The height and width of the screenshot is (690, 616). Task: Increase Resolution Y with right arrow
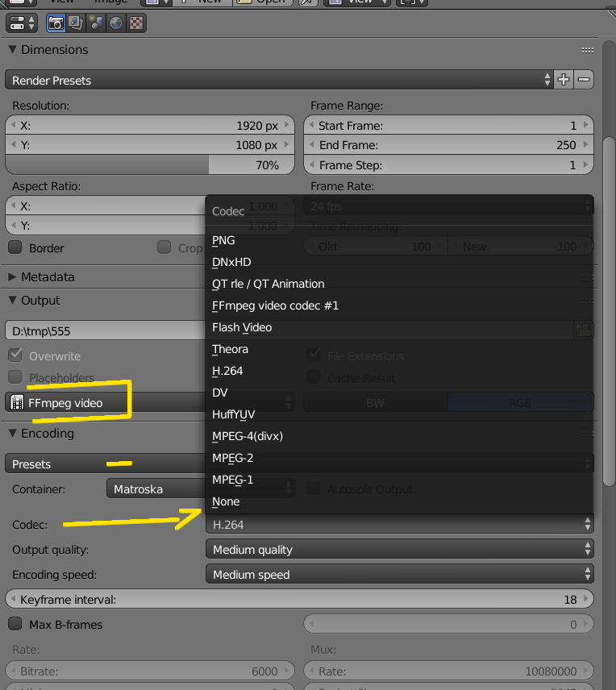[x=287, y=144]
